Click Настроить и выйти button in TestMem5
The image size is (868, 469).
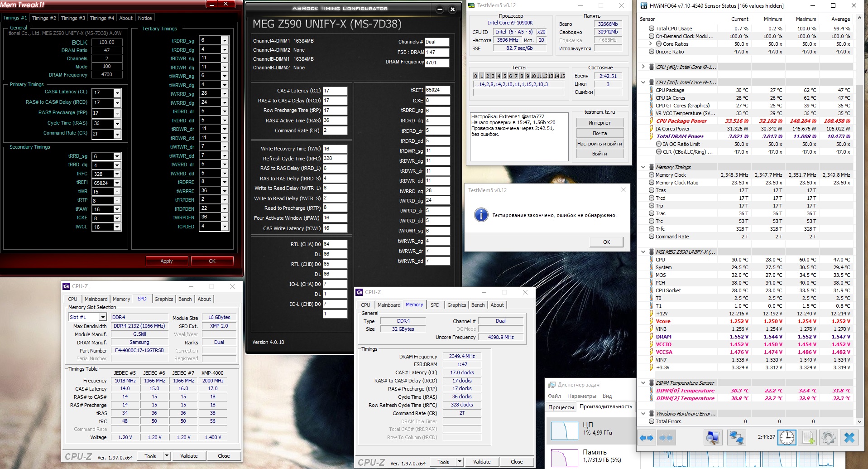599,144
